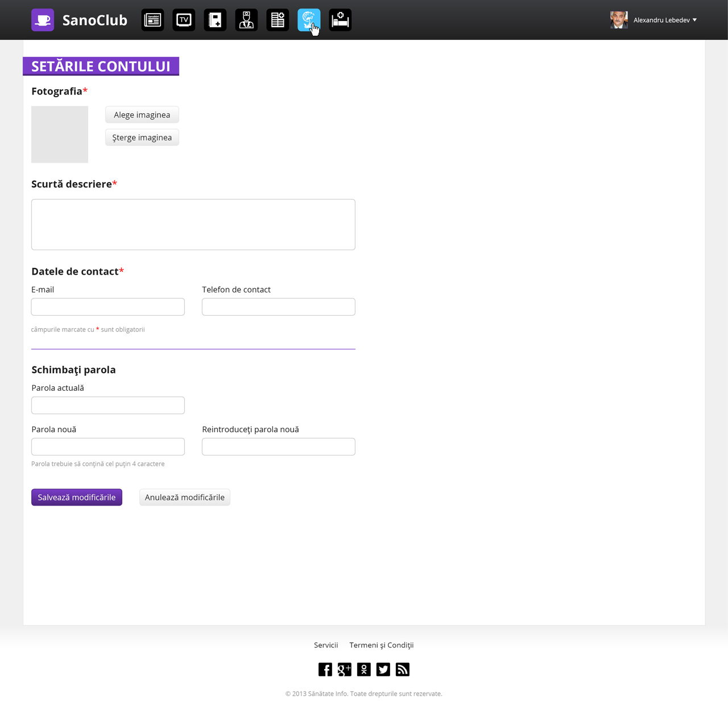728x711 pixels.
Task: Open the doctor icon in navbar
Action: tap(246, 20)
